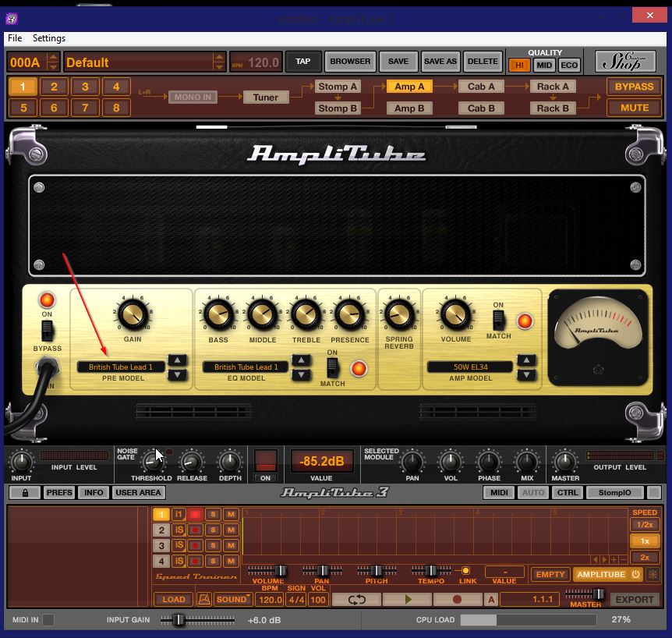Step EQ MODEL up
Image resolution: width=672 pixels, height=638 pixels.
[x=301, y=360]
